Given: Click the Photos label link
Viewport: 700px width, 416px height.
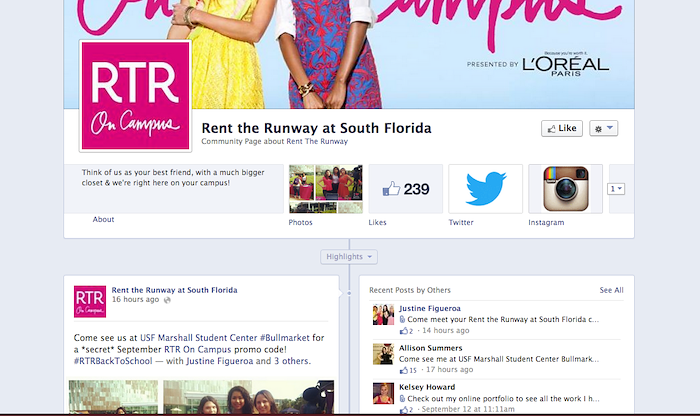Looking at the screenshot, I should click(x=300, y=222).
